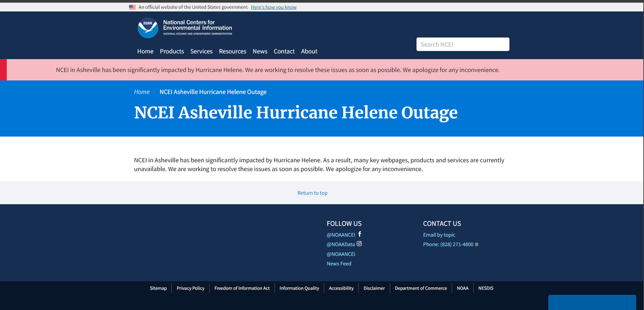644x310 pixels.
Task: Open the Accessibility footer link
Action: tap(341, 288)
